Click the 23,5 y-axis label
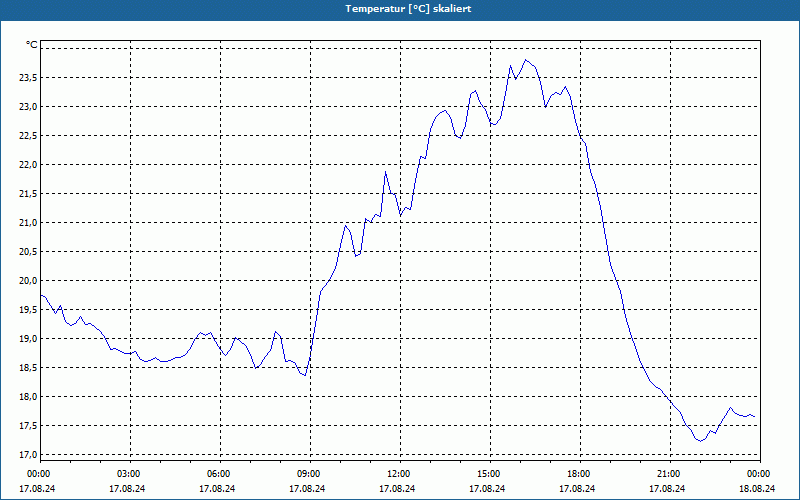The image size is (800, 500). pos(29,78)
